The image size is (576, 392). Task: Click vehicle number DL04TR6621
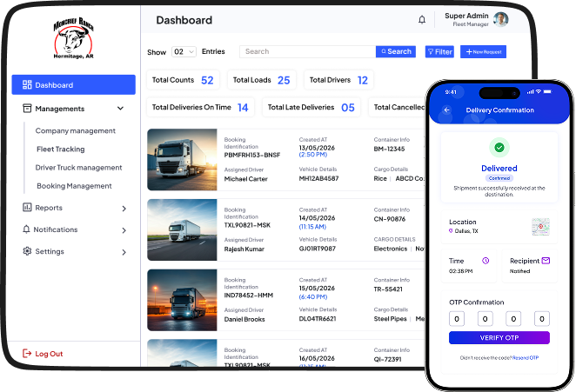(318, 319)
